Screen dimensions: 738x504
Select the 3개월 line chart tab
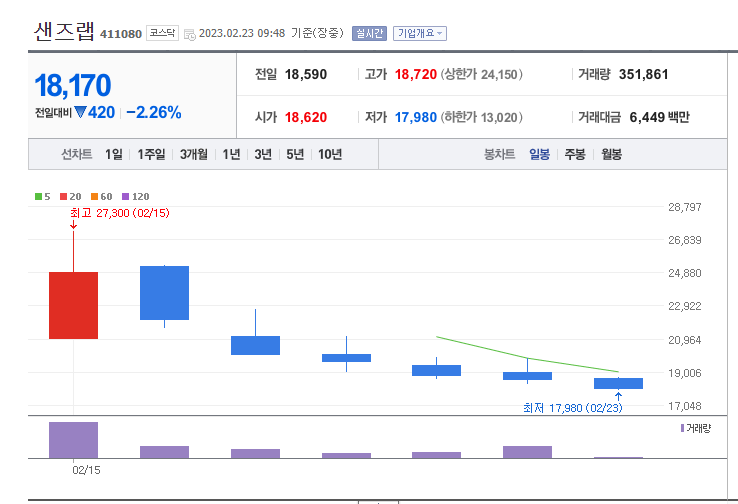193,154
